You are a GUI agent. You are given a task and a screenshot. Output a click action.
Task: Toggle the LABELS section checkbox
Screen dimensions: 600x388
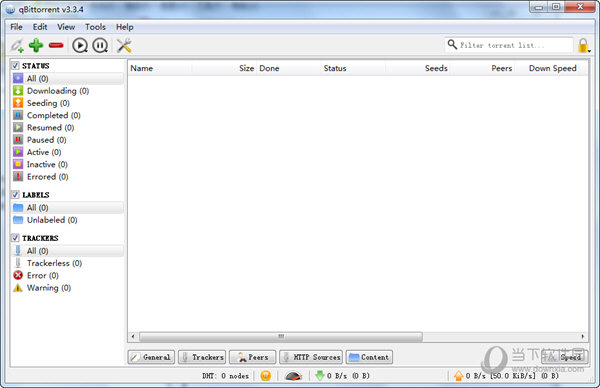point(15,194)
